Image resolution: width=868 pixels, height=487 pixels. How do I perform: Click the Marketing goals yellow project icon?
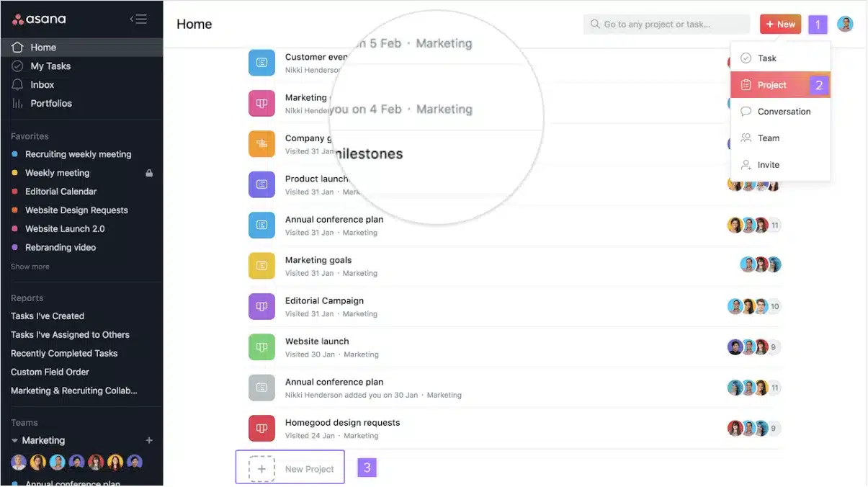261,265
